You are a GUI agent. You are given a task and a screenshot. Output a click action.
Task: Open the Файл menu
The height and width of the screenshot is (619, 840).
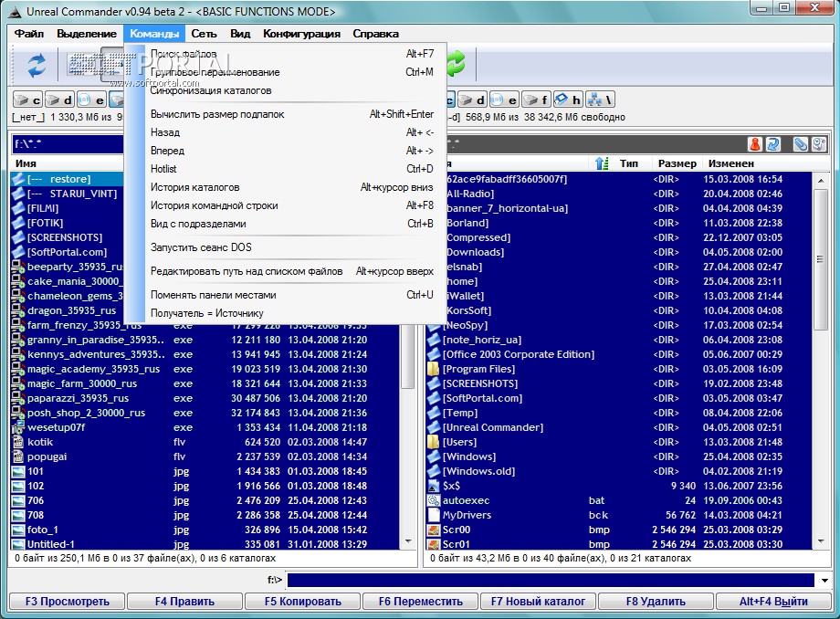coord(29,34)
